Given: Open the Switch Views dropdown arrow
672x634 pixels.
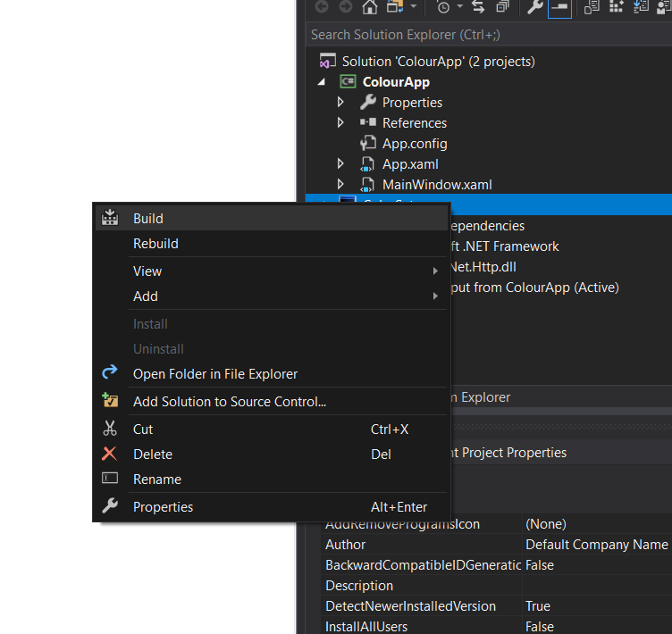Looking at the screenshot, I should click(413, 6).
